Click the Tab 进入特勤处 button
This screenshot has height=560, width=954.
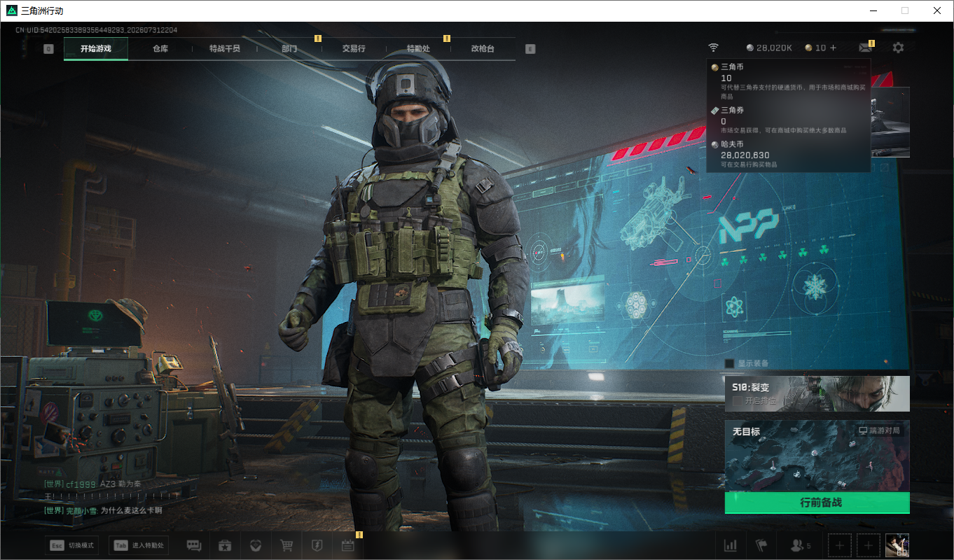pos(139,545)
